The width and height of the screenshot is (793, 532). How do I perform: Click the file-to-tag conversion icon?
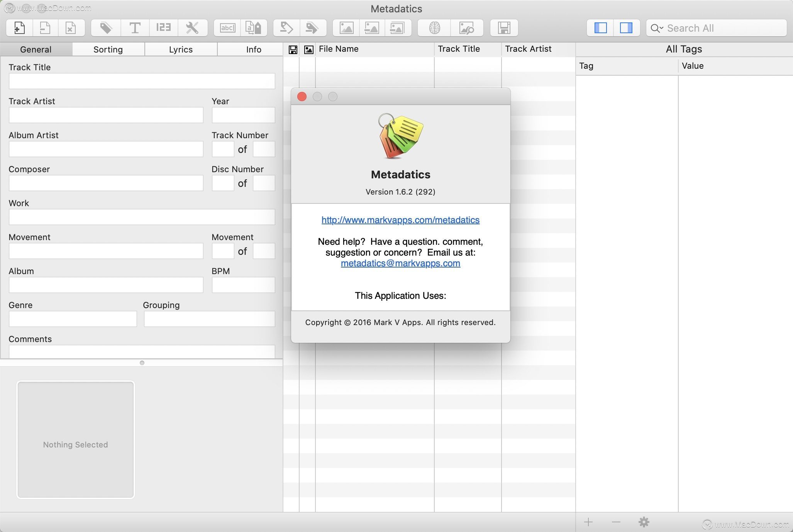(x=254, y=28)
